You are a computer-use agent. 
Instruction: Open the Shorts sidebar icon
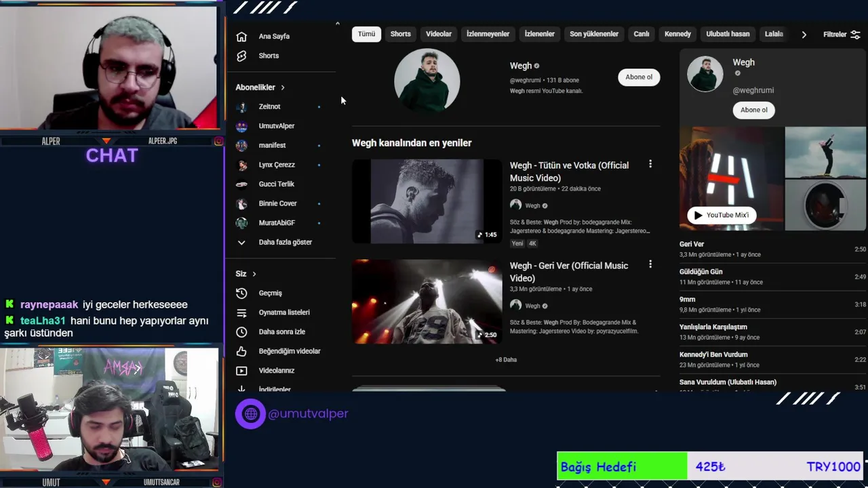pos(241,56)
